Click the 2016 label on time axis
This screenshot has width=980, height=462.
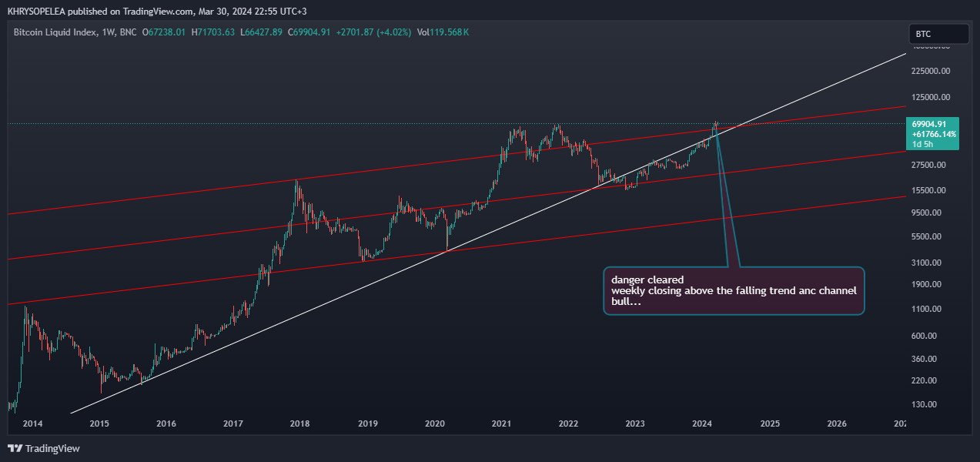[166, 423]
